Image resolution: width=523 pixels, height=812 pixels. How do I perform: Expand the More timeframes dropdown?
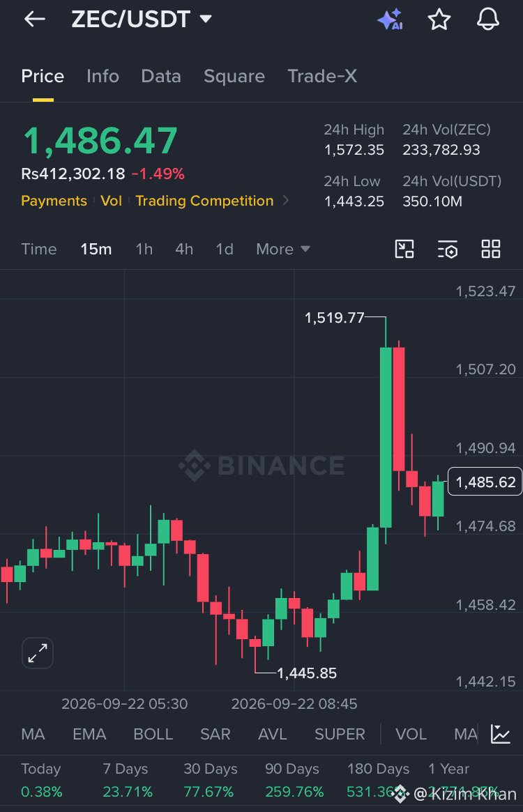[x=283, y=249]
